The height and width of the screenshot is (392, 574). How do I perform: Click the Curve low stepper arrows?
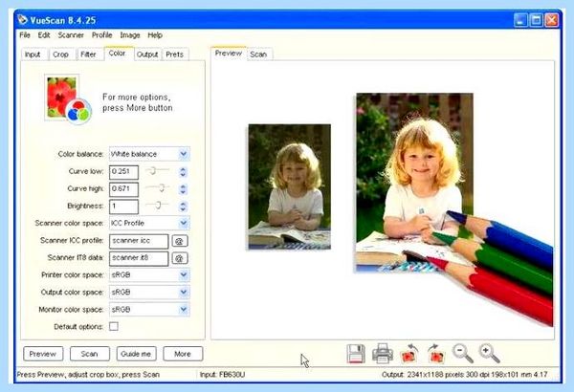pyautogui.click(x=183, y=172)
